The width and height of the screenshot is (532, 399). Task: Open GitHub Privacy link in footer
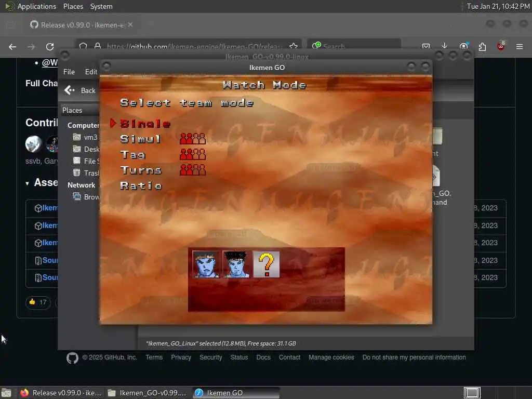(x=181, y=357)
